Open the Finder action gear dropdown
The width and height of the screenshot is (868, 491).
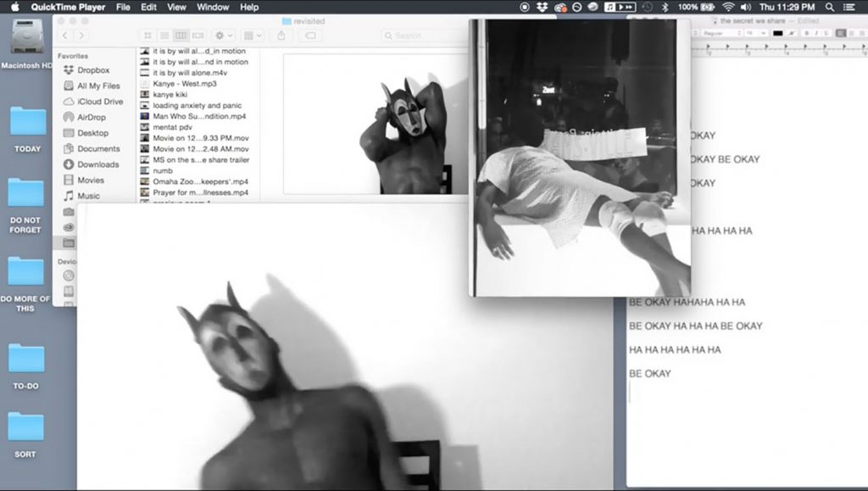[x=224, y=36]
